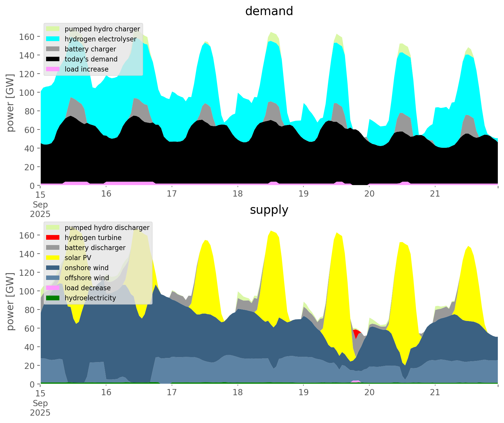This screenshot has height=423, width=504.
Task: Click the '20' date tick under supply chart
Action: point(369,393)
